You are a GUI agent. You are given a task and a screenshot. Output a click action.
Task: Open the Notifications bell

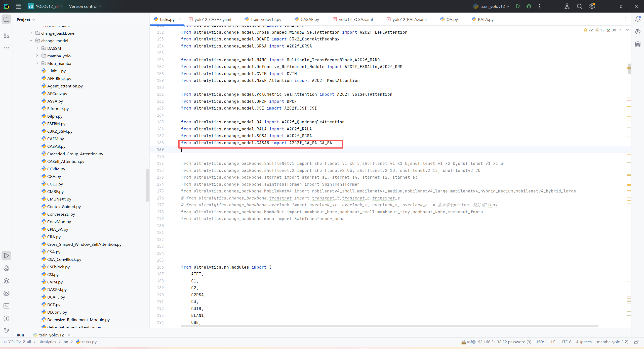point(638,19)
